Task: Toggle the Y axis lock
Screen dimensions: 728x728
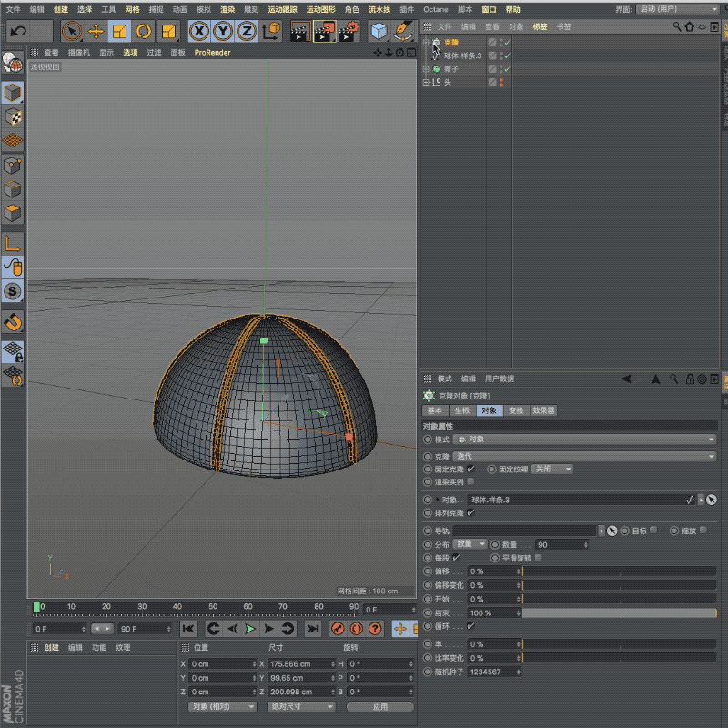Action: 223,31
